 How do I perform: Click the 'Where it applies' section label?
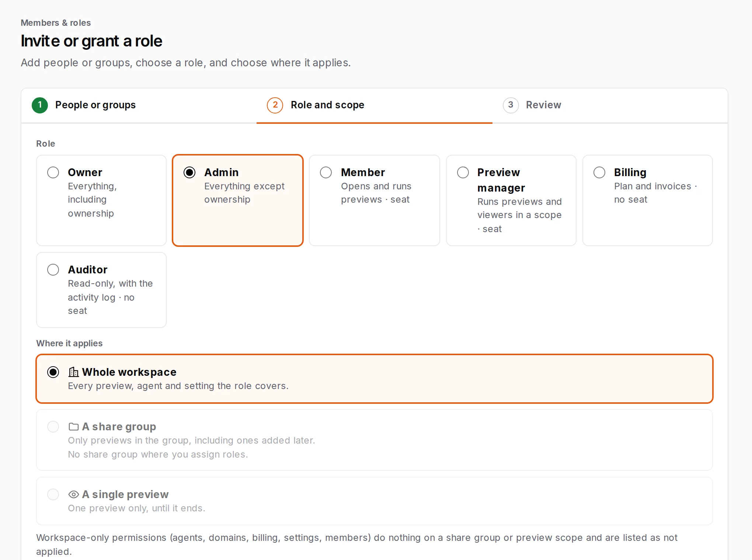point(69,343)
